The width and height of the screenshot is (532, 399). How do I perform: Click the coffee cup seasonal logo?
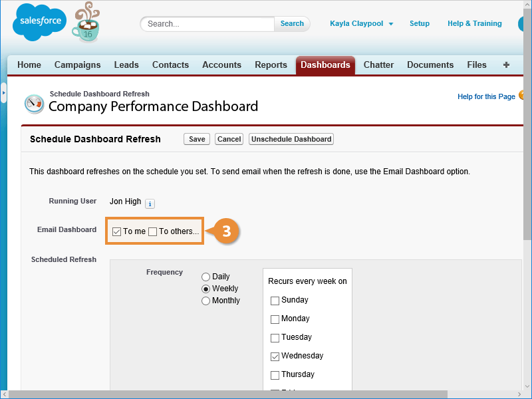tap(86, 23)
